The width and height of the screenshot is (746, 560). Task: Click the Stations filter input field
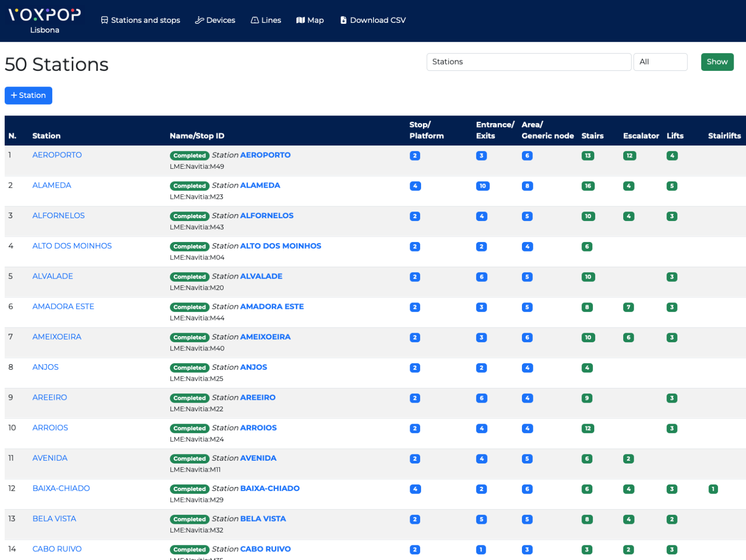coord(528,62)
